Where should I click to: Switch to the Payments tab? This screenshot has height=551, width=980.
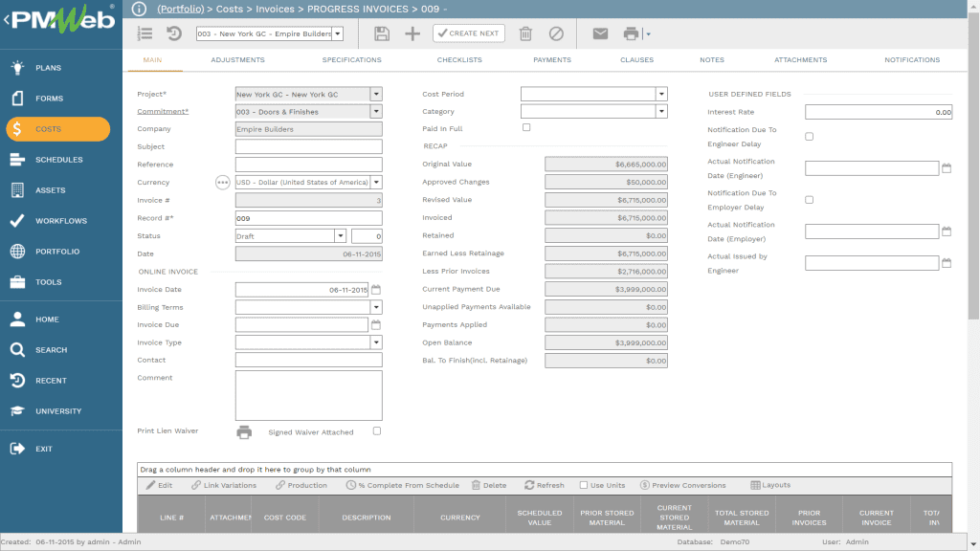[552, 60]
